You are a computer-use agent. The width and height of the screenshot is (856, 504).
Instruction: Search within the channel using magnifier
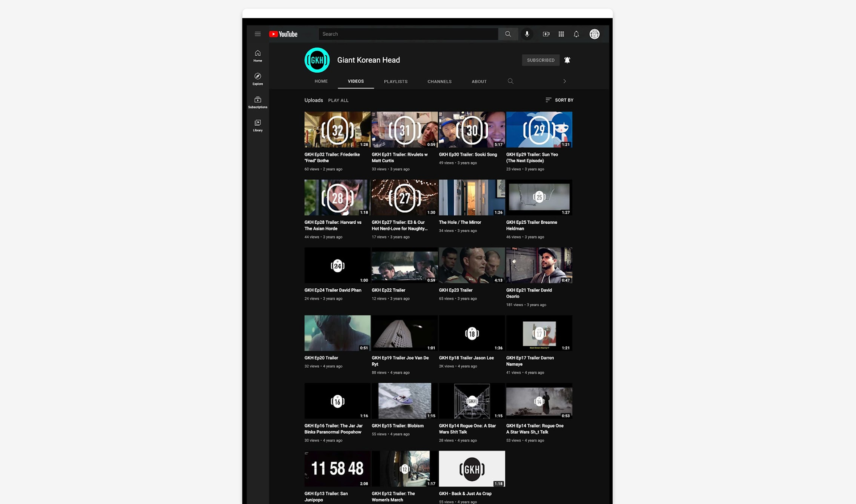510,81
